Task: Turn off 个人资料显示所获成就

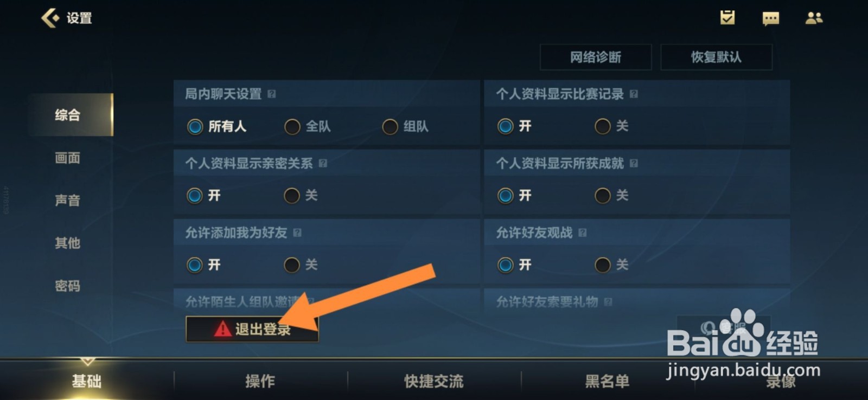Action: [x=611, y=195]
